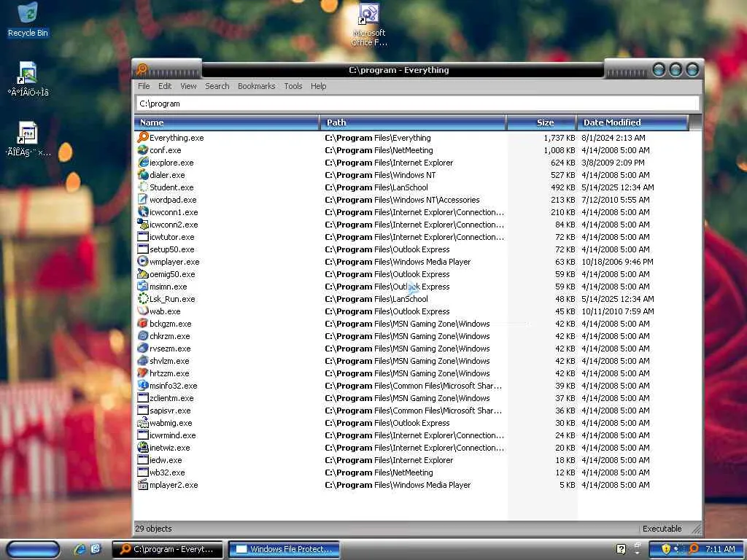Image resolution: width=747 pixels, height=560 pixels.
Task: Click path C:\Program Files\LanSchool of Student.exe
Action: tap(376, 187)
